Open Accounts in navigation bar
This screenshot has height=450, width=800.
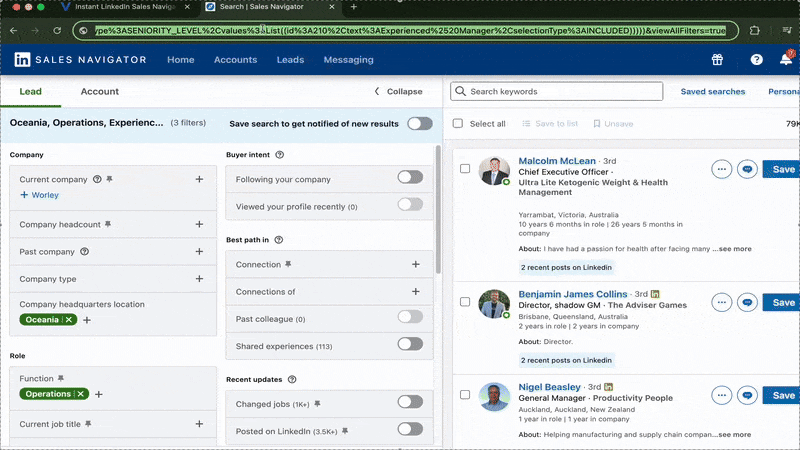235,60
